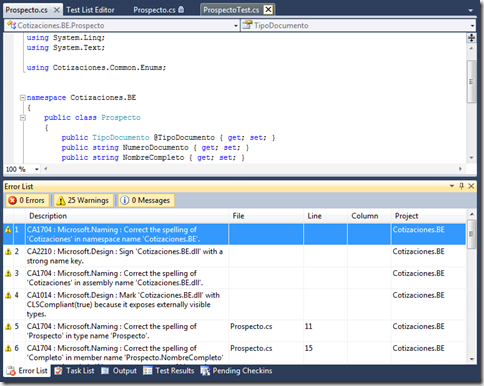484x386 pixels.
Task: Toggle the 0 Errors filter
Action: [x=27, y=200]
